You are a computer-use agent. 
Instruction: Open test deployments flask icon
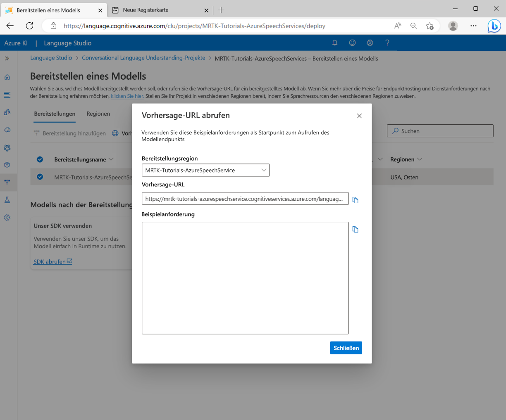pos(7,200)
